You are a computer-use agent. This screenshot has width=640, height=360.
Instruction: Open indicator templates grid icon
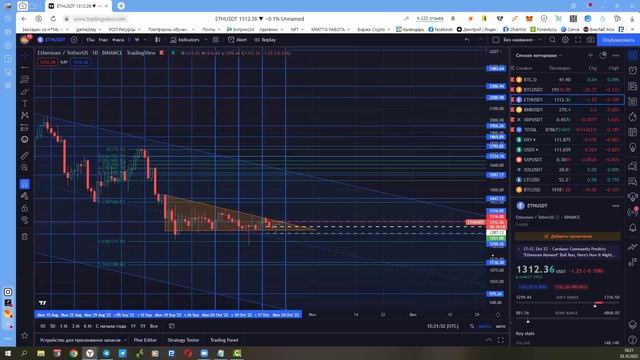click(216, 40)
